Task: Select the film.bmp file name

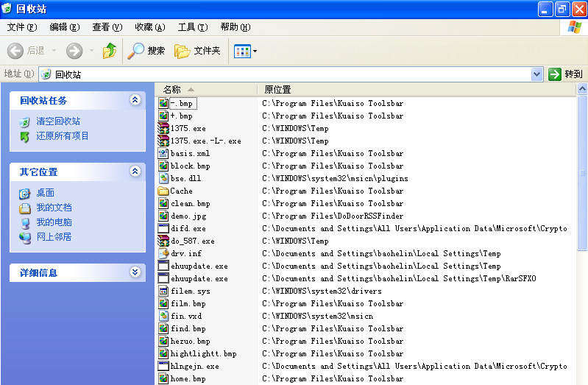Action: coord(188,303)
